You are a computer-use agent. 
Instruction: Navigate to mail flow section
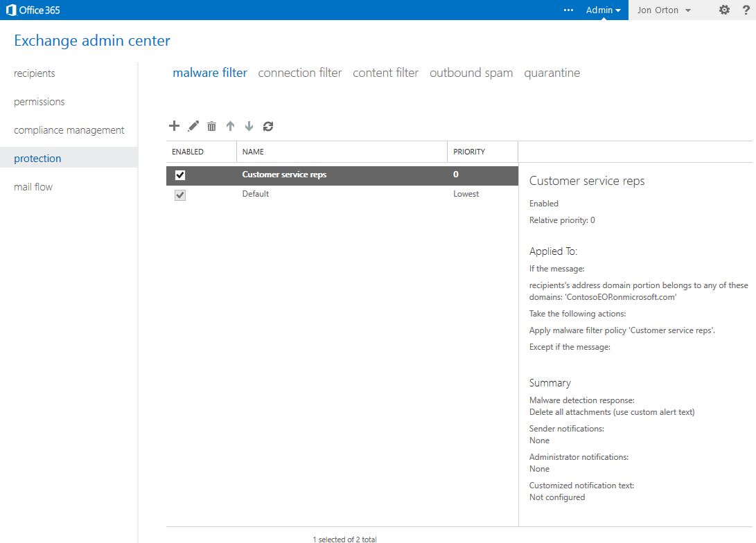point(33,186)
